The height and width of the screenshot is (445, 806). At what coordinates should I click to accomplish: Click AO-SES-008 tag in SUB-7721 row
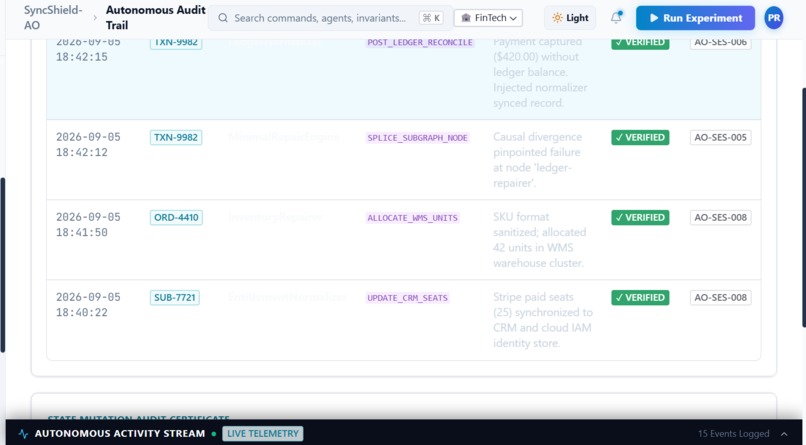721,298
